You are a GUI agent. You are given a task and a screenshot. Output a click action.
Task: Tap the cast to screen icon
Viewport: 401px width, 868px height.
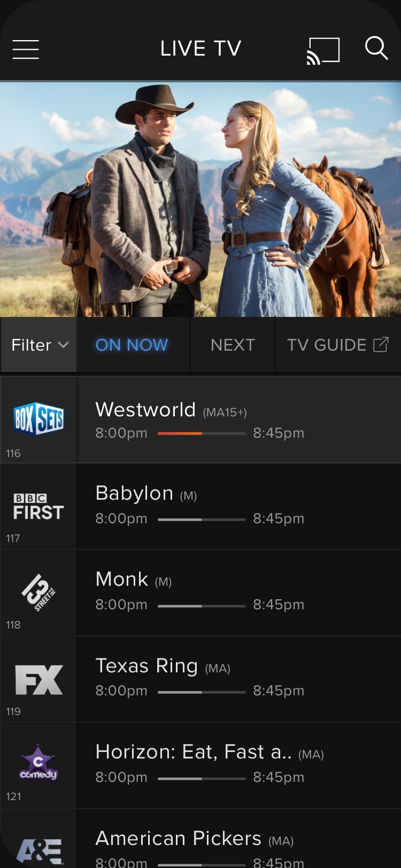[323, 50]
